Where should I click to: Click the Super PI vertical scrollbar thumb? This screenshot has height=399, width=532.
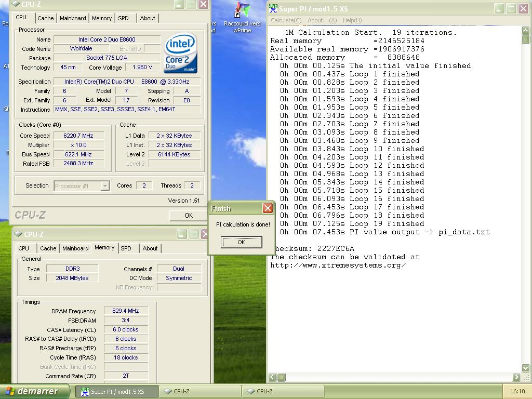pos(526,38)
